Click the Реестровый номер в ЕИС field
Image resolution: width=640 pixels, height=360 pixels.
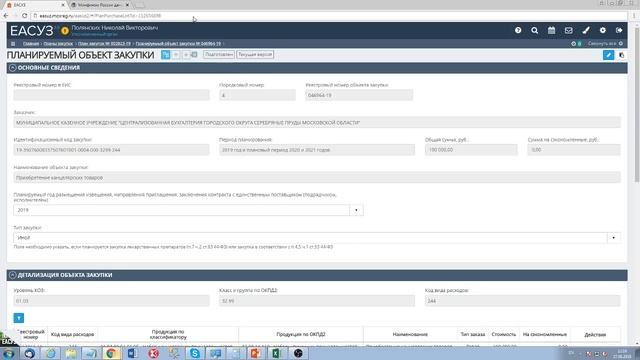(x=111, y=95)
